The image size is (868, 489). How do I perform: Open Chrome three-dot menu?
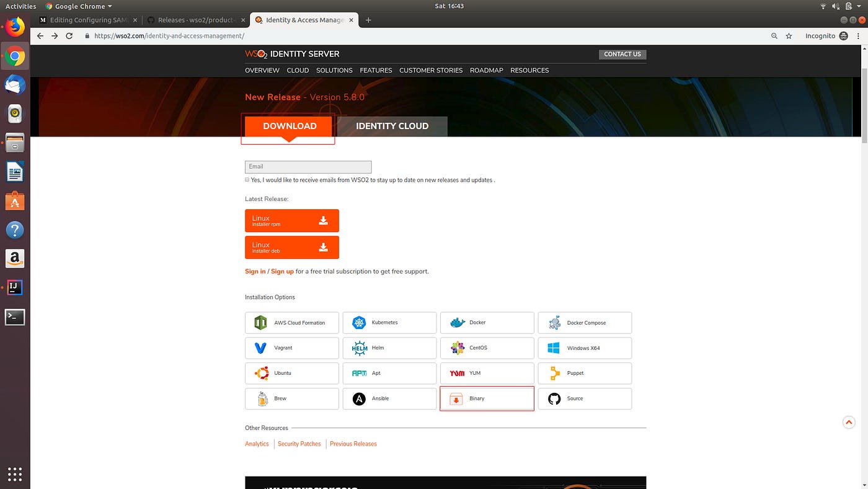[858, 36]
